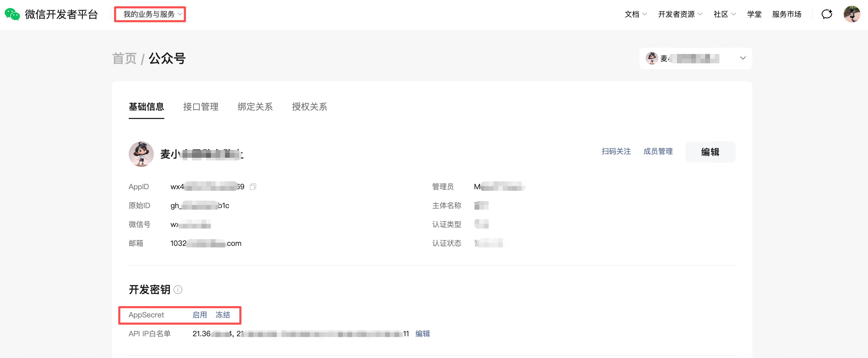Edit the API IP白名单

(x=422, y=334)
